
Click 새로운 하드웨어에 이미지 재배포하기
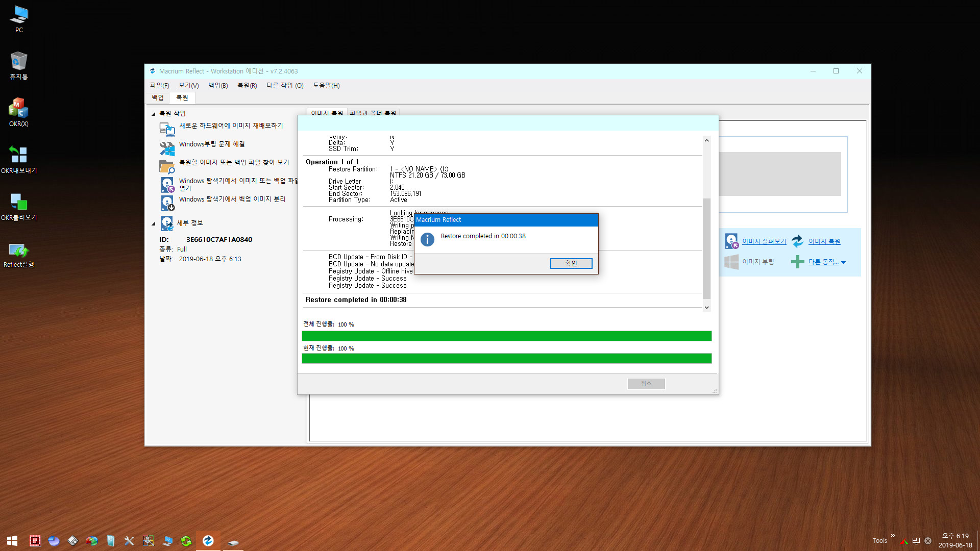tap(231, 126)
